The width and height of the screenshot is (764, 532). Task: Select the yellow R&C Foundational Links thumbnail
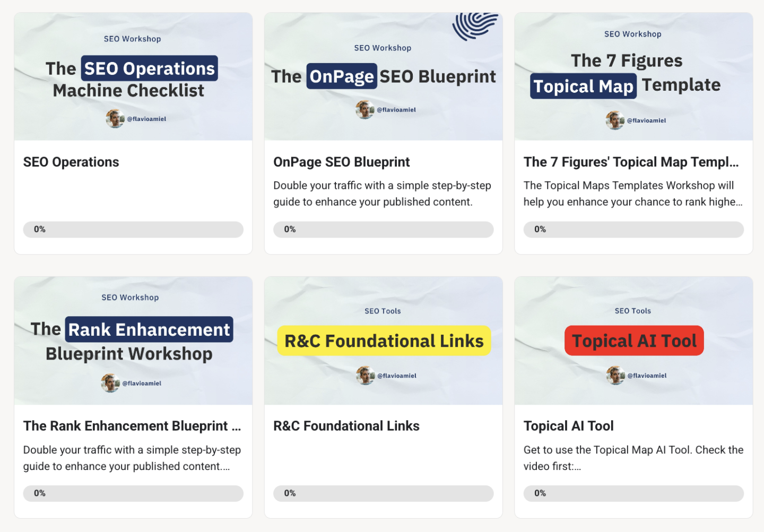point(384,341)
